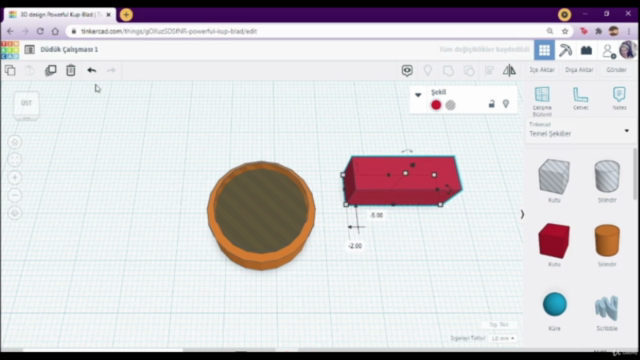This screenshot has height=360, width=640.
Task: Bookmark this page with the star
Action: (565, 31)
